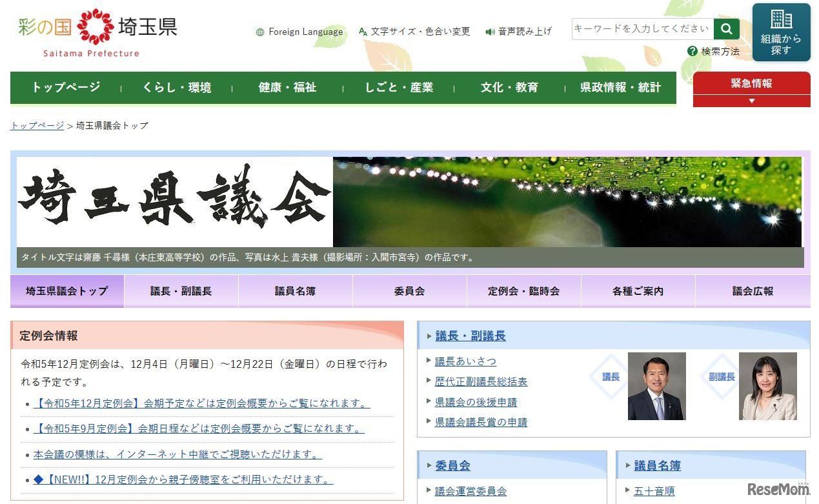Click the 副議長 portrait photo
819x504 pixels.
click(x=768, y=386)
